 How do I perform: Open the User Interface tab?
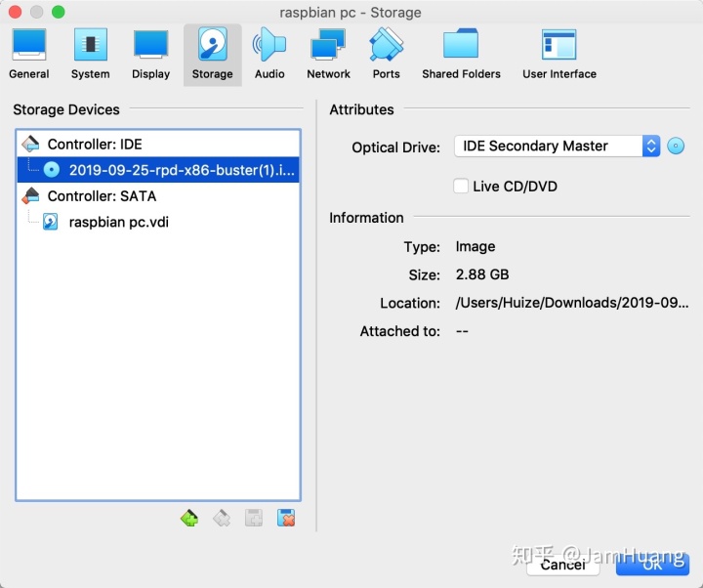pos(559,55)
